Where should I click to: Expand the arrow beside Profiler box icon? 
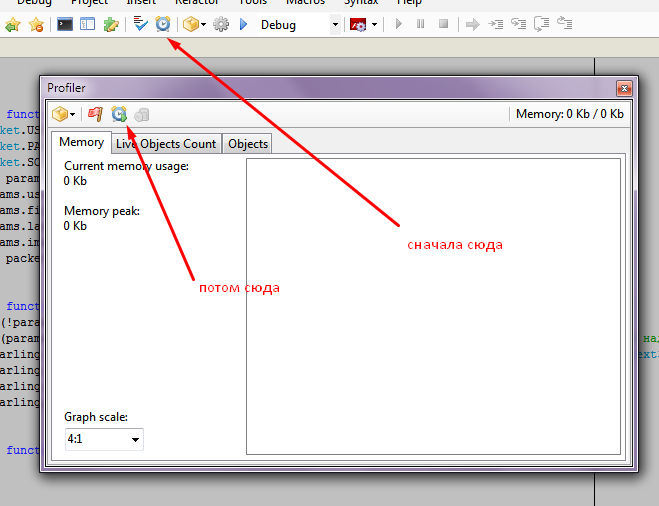[x=73, y=114]
